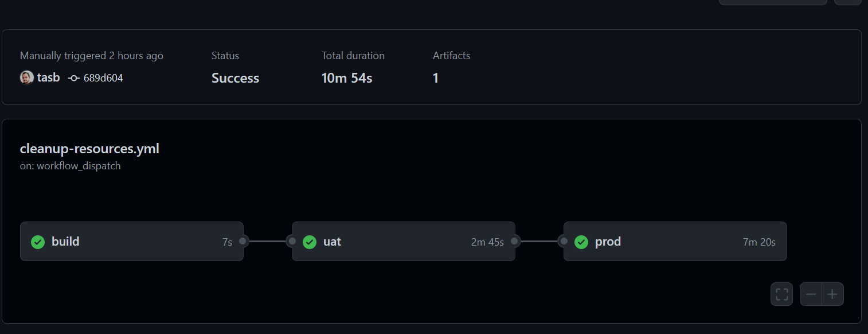Zoom out of the workflow graph

pyautogui.click(x=811, y=294)
